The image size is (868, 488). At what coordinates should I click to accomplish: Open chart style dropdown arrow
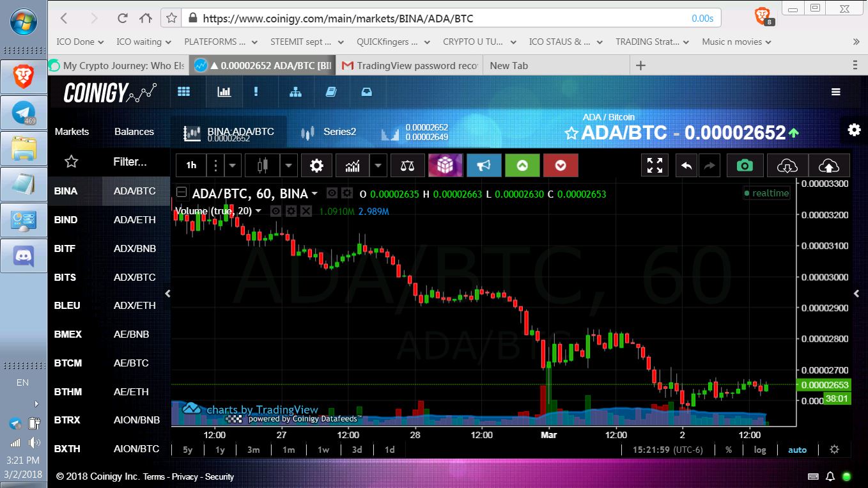(x=288, y=166)
